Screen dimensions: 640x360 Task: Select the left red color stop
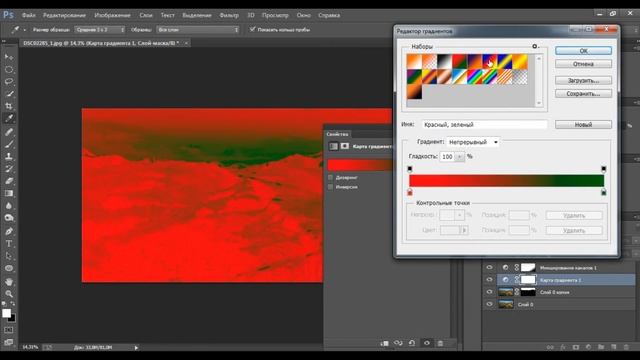[410, 192]
